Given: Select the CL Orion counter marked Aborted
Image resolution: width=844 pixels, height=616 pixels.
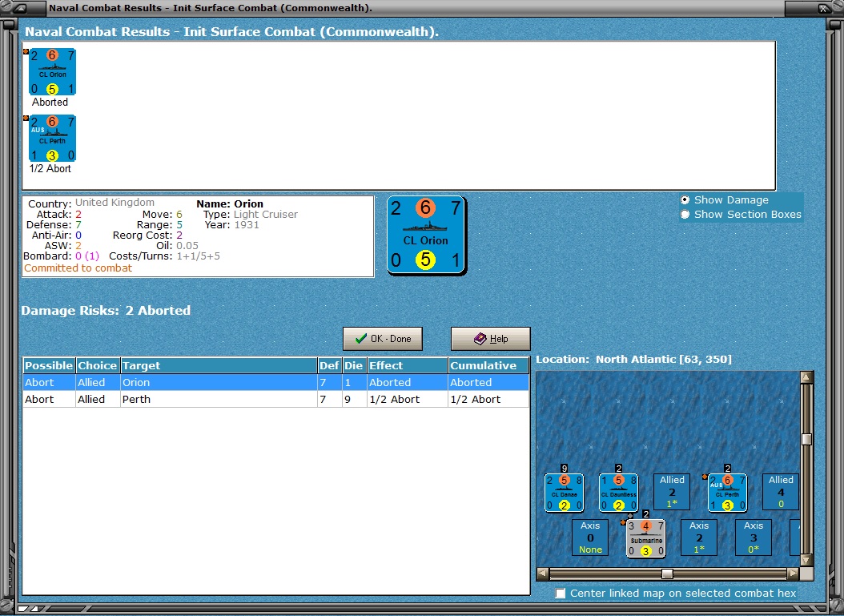Looking at the screenshot, I should (52, 71).
